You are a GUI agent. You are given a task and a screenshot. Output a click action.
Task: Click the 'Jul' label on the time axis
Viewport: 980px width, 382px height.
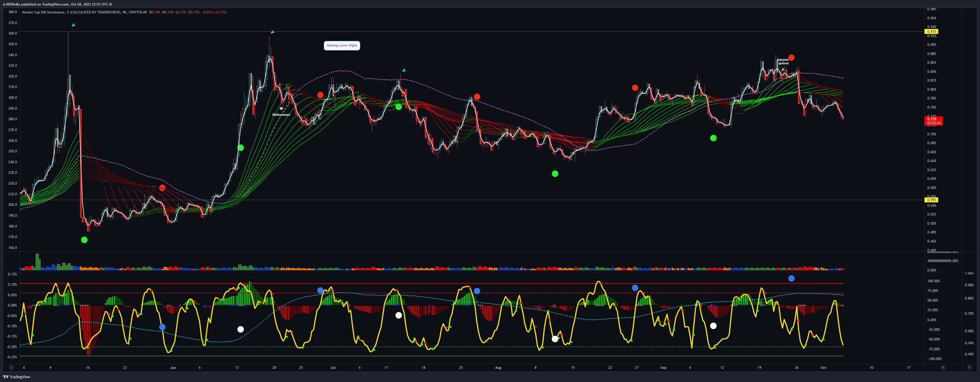point(333,368)
